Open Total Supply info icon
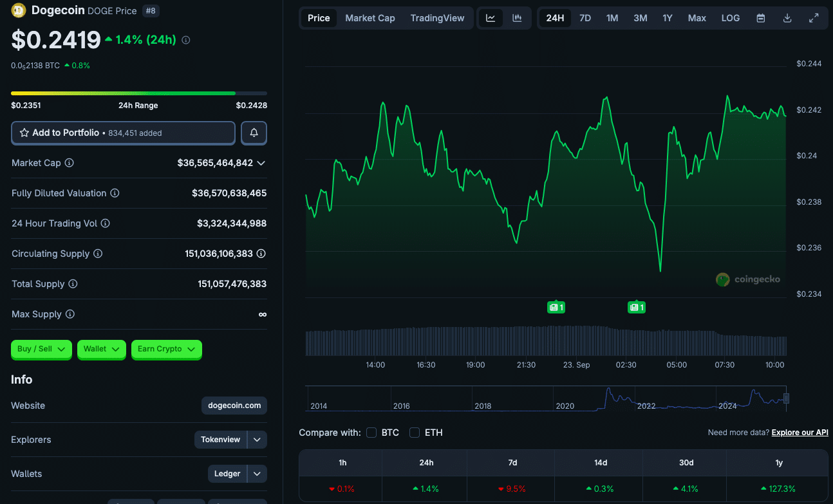The image size is (833, 504). click(x=73, y=284)
